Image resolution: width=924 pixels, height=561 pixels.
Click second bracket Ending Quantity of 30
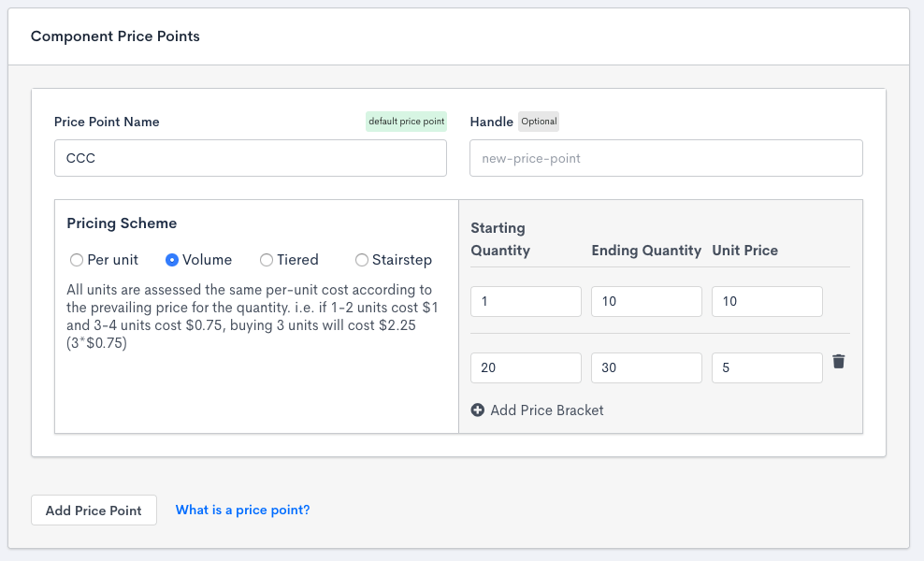(x=646, y=368)
